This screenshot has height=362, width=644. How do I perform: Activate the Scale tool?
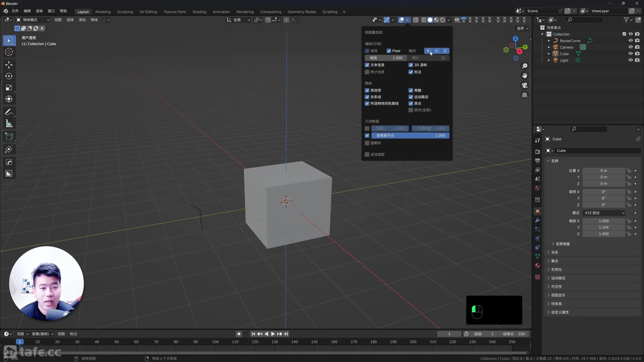pyautogui.click(x=9, y=87)
